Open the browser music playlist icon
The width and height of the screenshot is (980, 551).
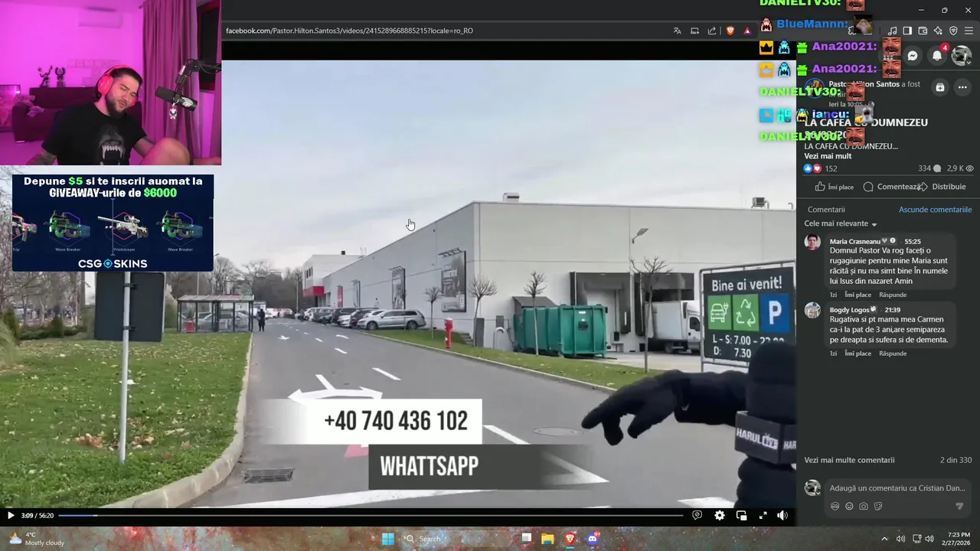892,31
